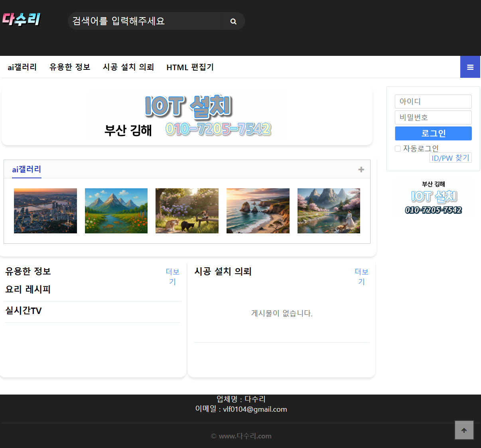The image size is (481, 448).
Task: Click the 다수리 site logo
Action: (x=22, y=19)
